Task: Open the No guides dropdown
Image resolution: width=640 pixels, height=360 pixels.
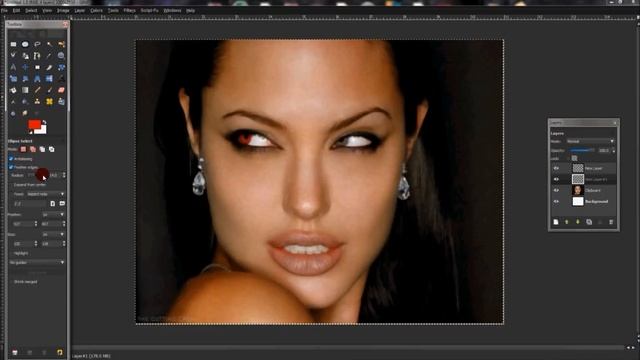Action: tap(36, 262)
